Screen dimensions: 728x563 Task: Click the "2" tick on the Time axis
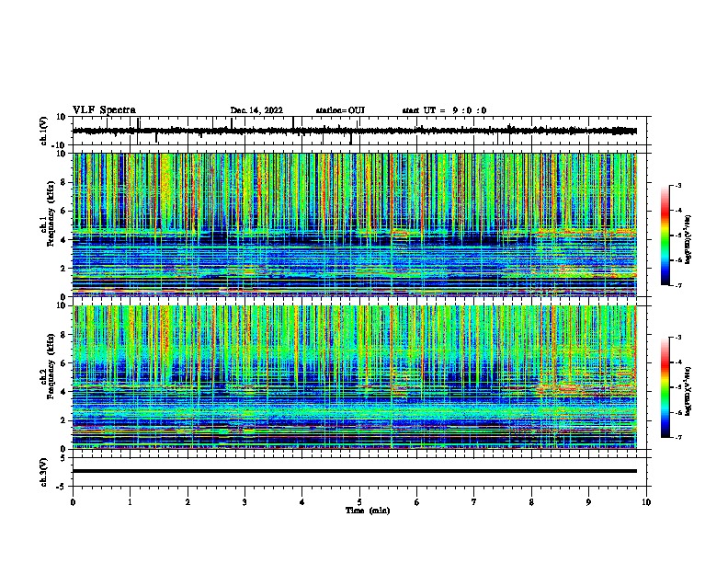[x=188, y=502]
